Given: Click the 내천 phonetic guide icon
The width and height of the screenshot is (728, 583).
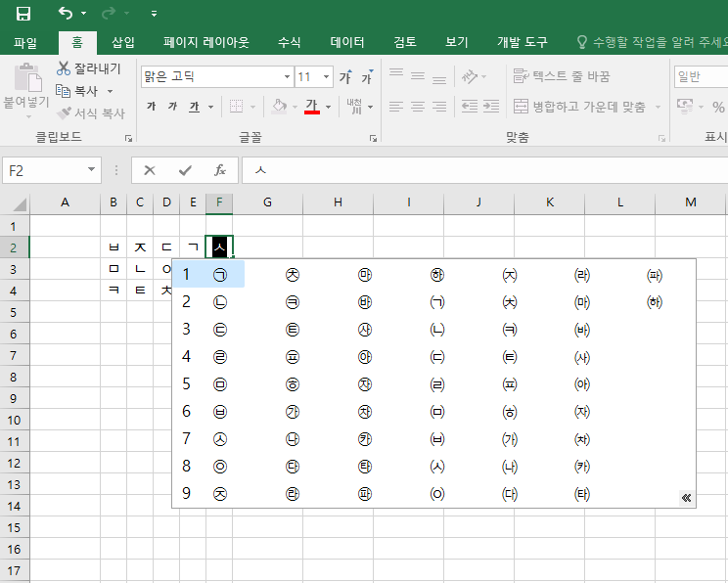Looking at the screenshot, I should tap(354, 107).
